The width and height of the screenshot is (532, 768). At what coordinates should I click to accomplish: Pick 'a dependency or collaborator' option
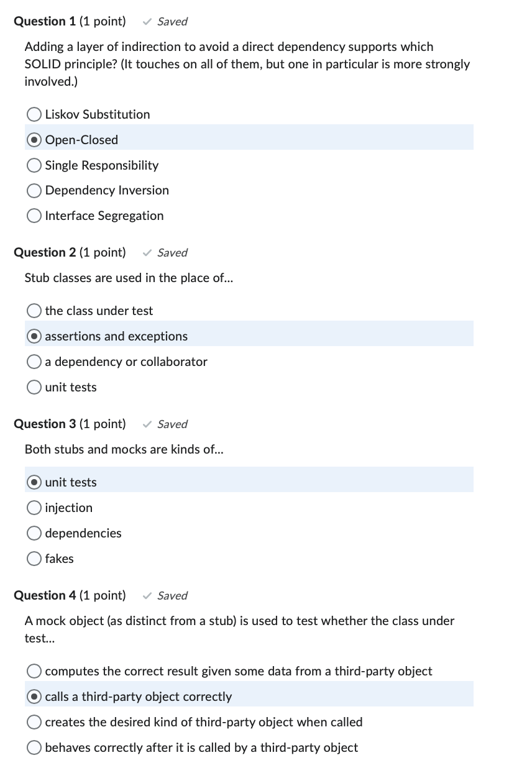pos(34,361)
